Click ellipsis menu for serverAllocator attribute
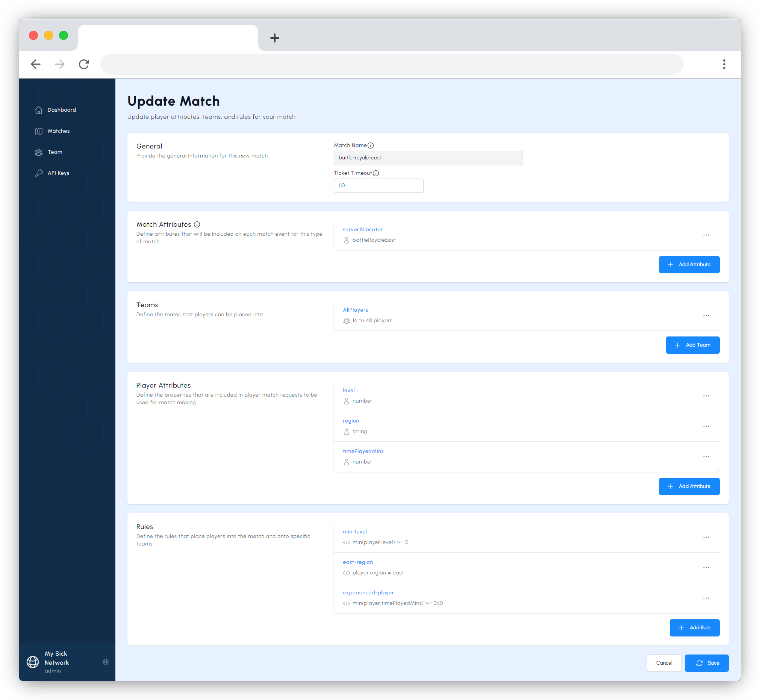 point(706,235)
